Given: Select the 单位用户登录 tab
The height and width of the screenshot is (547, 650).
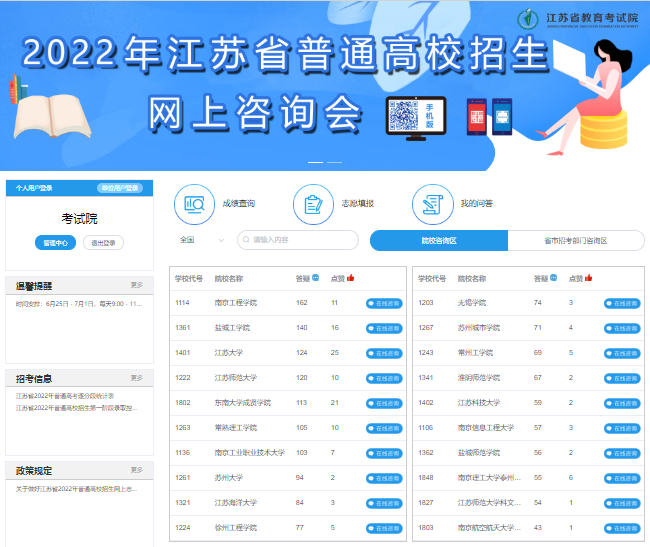Looking at the screenshot, I should point(120,188).
